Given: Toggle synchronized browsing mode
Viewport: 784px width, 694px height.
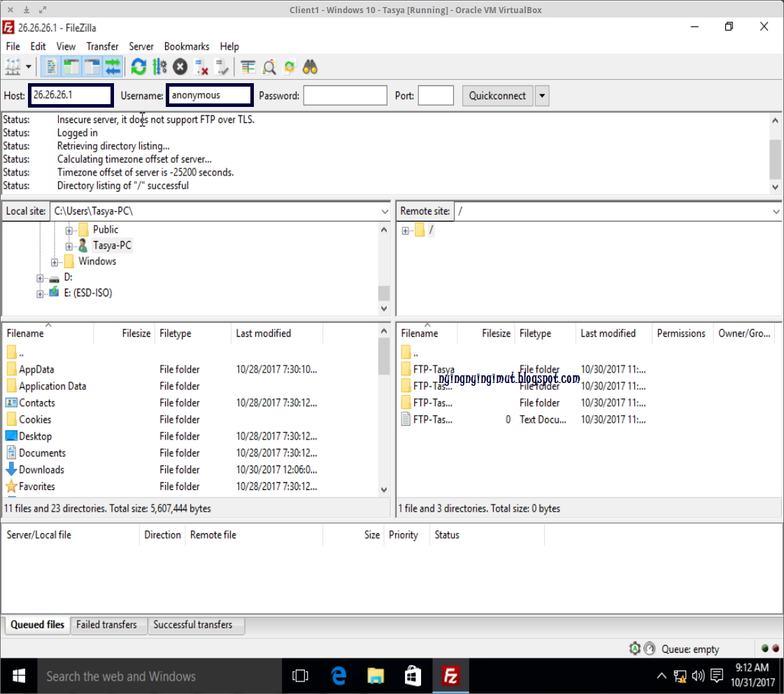Looking at the screenshot, I should [289, 66].
